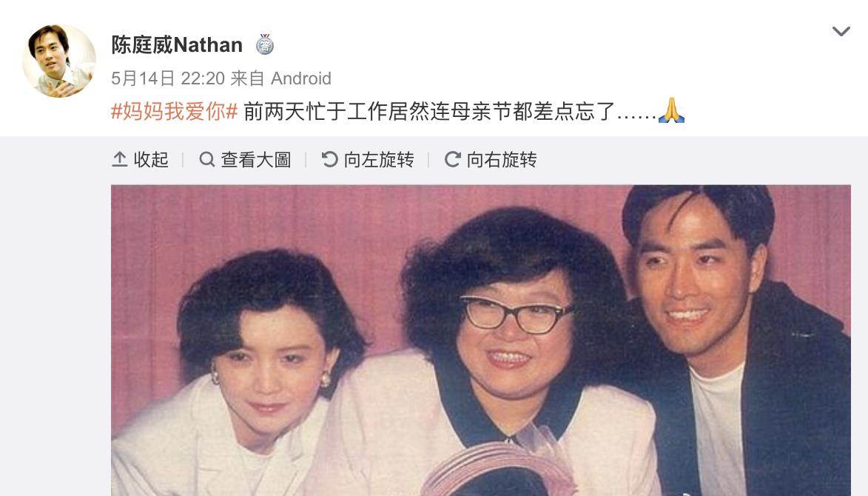Click the medal badge beside the username
Image resolution: width=868 pixels, height=496 pixels.
[x=265, y=44]
